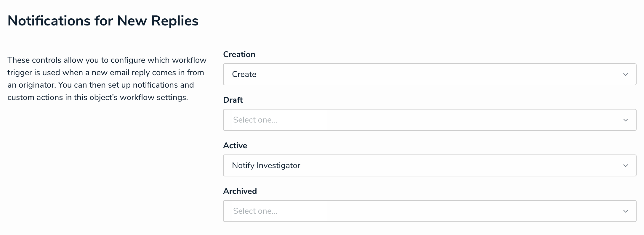Expand the Archived trigger dropdown

tap(429, 211)
